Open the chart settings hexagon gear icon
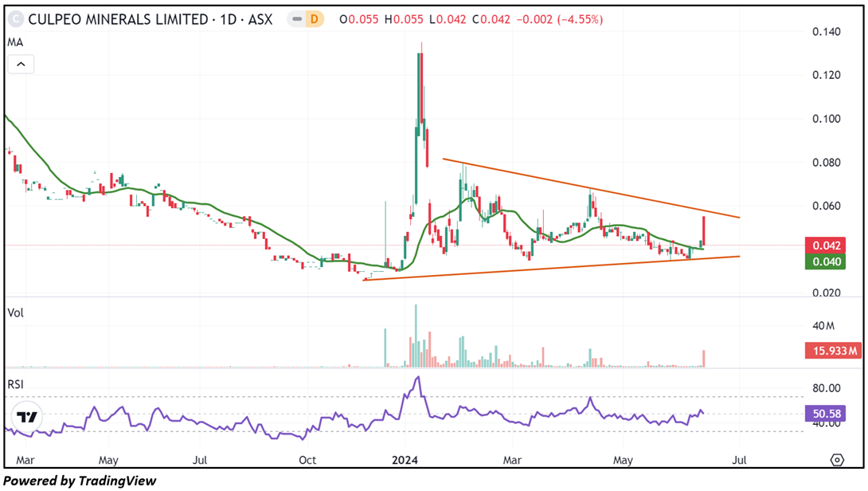This screenshot has height=491, width=868. (x=837, y=460)
